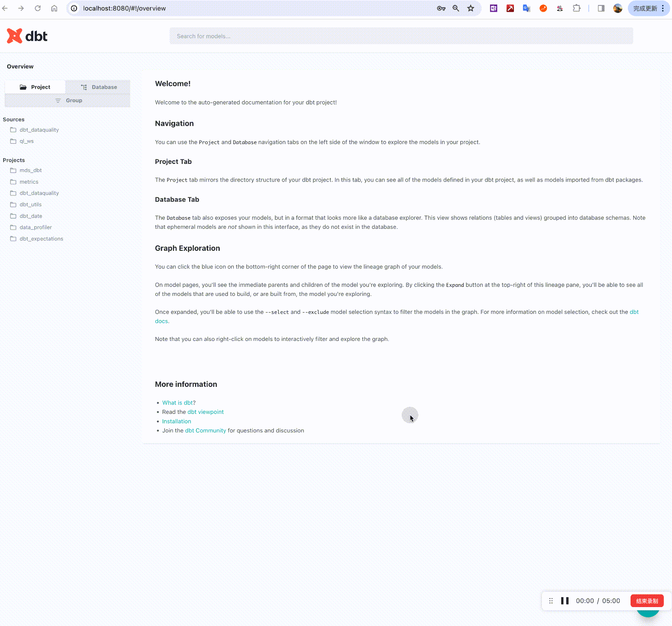Open the browser extensions puzzle icon

[x=577, y=8]
